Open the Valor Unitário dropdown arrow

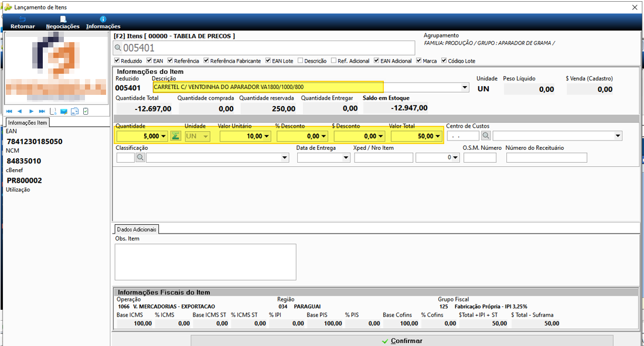267,136
